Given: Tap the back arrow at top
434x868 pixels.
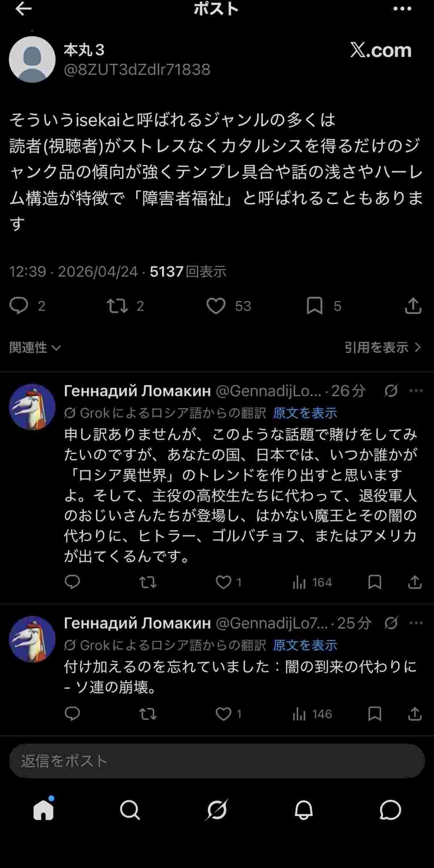Looking at the screenshot, I should pos(23,9).
